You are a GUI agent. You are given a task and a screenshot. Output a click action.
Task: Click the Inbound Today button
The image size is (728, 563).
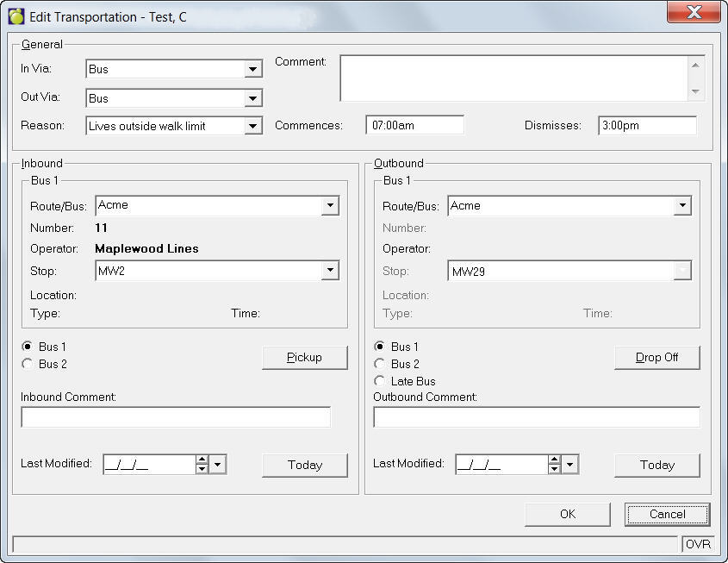point(304,465)
